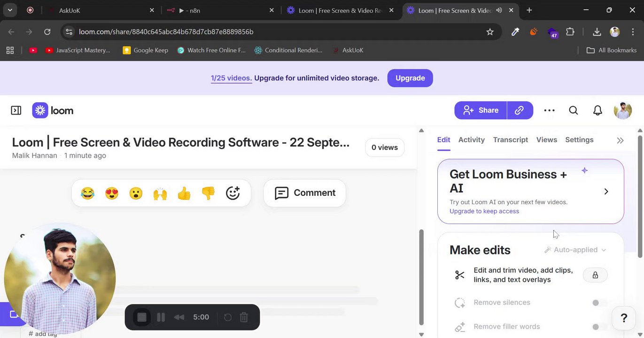Screen dimensions: 644x338
Task: Open a new browser tab
Action: click(529, 10)
